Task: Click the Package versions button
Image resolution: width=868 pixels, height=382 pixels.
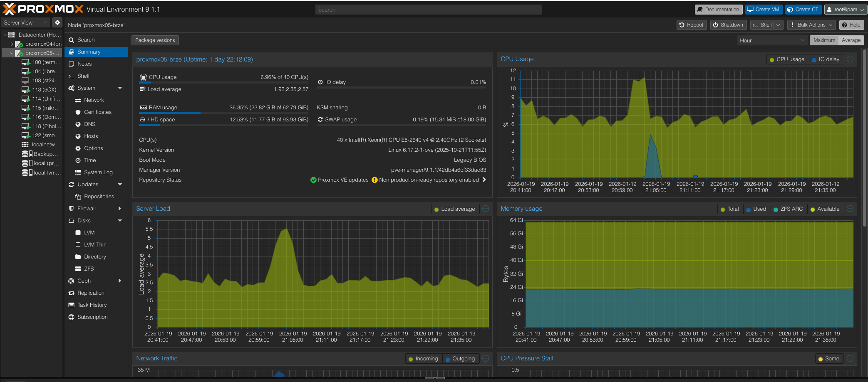Action: (x=155, y=40)
